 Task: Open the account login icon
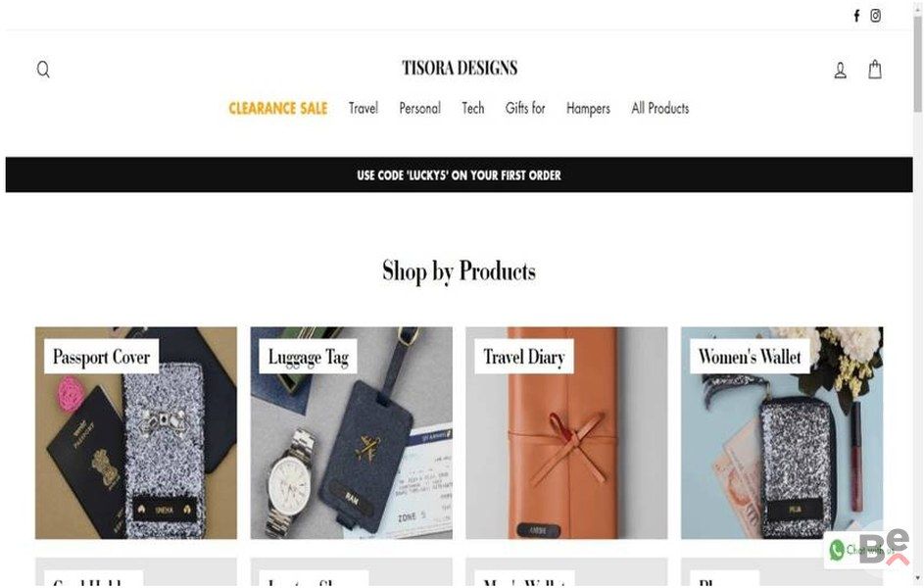pyautogui.click(x=841, y=71)
